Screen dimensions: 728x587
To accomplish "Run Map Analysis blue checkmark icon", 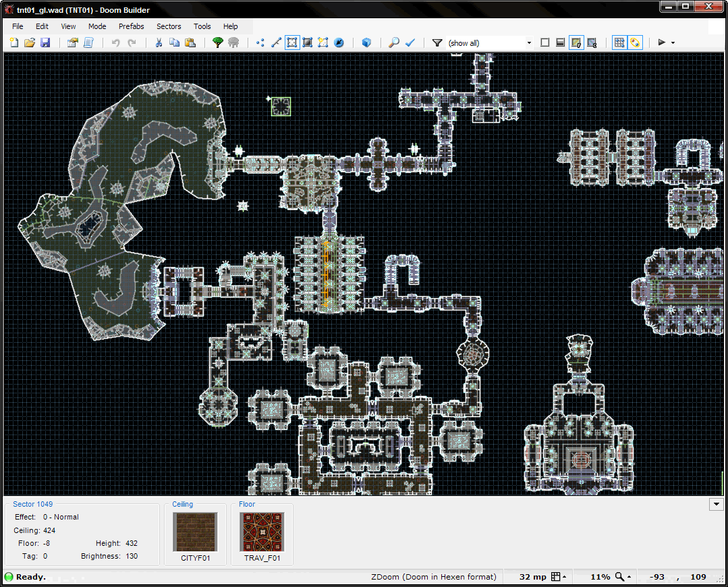I will click(x=410, y=43).
